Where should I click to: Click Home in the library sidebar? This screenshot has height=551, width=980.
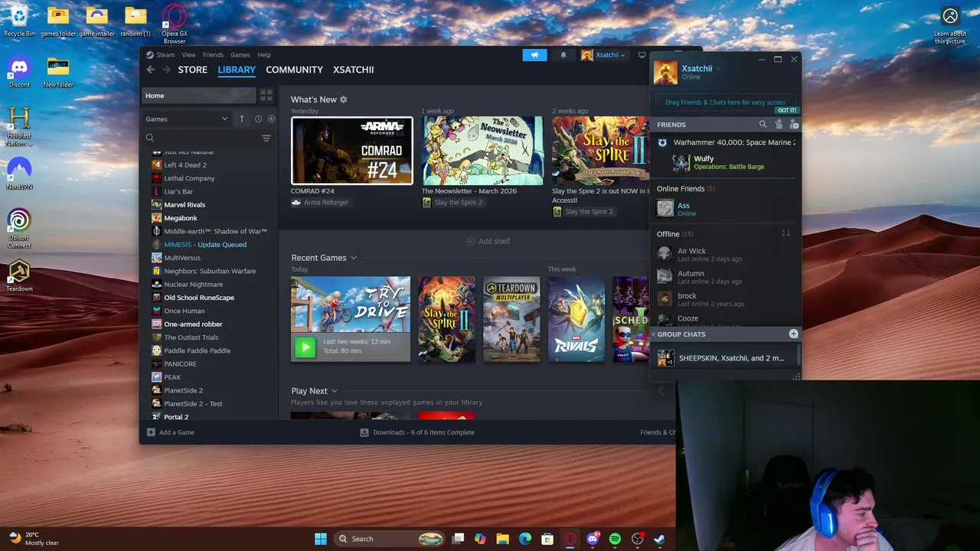coord(198,96)
